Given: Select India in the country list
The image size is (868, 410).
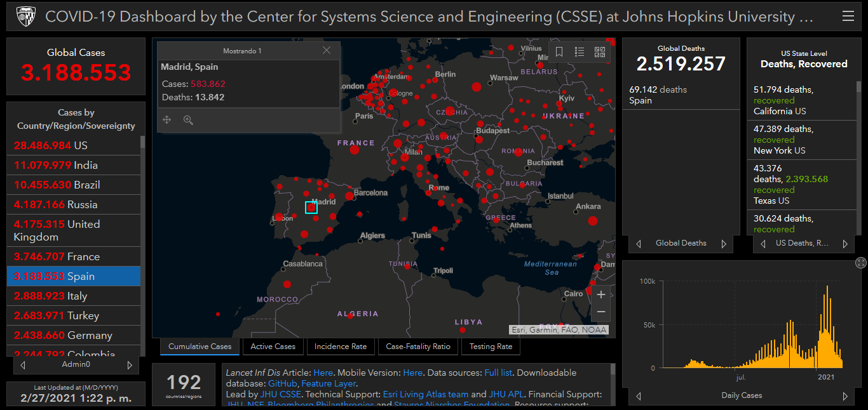Looking at the screenshot, I should (x=74, y=165).
